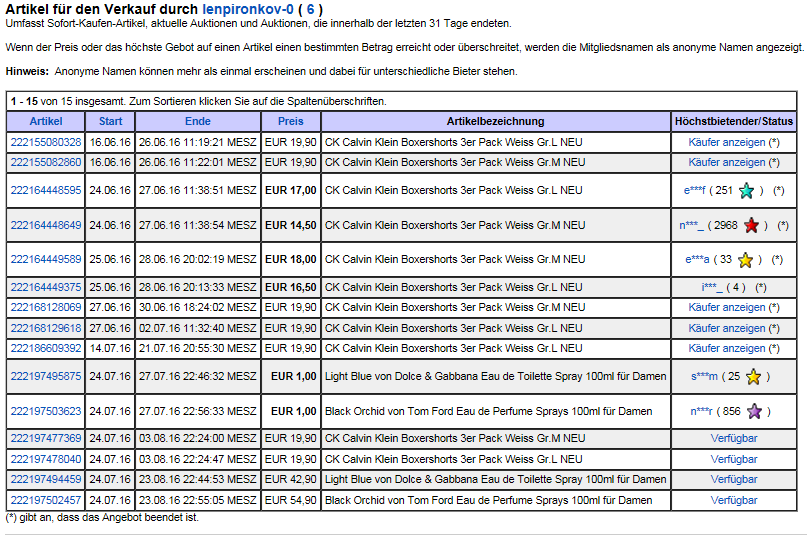Click the turquoise star icon next to e***f
The image size is (807, 535).
[746, 191]
